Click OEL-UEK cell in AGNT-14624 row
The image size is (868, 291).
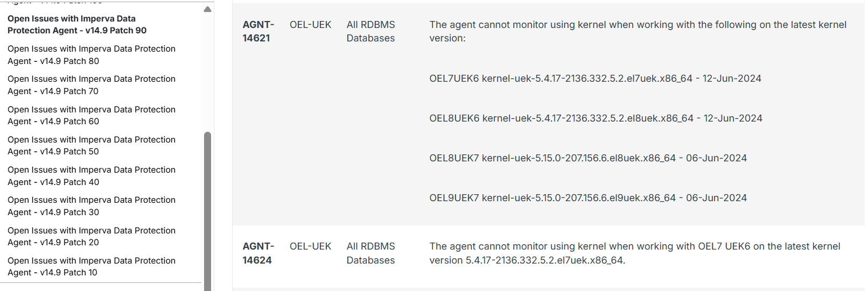pyautogui.click(x=310, y=246)
